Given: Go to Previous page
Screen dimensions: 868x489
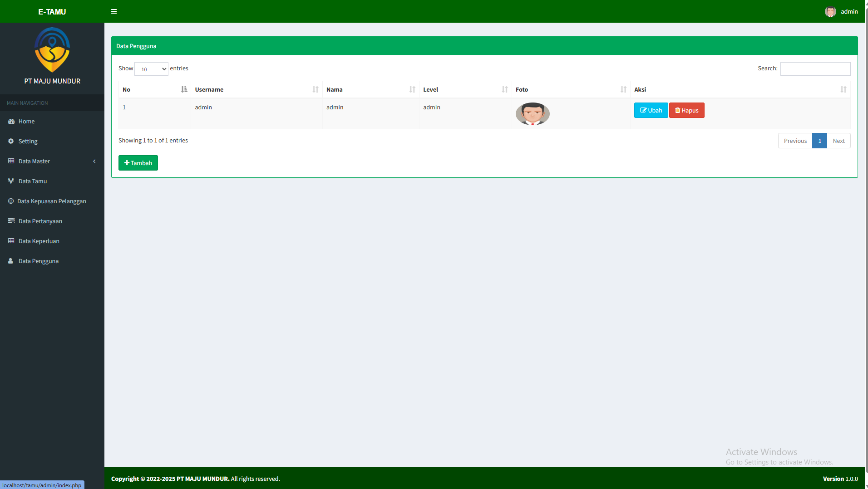Looking at the screenshot, I should (795, 141).
